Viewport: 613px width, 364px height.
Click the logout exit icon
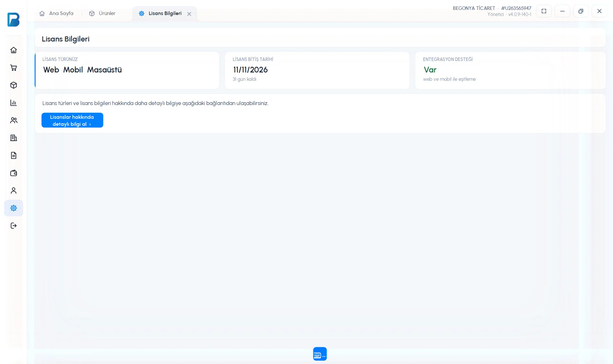pyautogui.click(x=13, y=226)
